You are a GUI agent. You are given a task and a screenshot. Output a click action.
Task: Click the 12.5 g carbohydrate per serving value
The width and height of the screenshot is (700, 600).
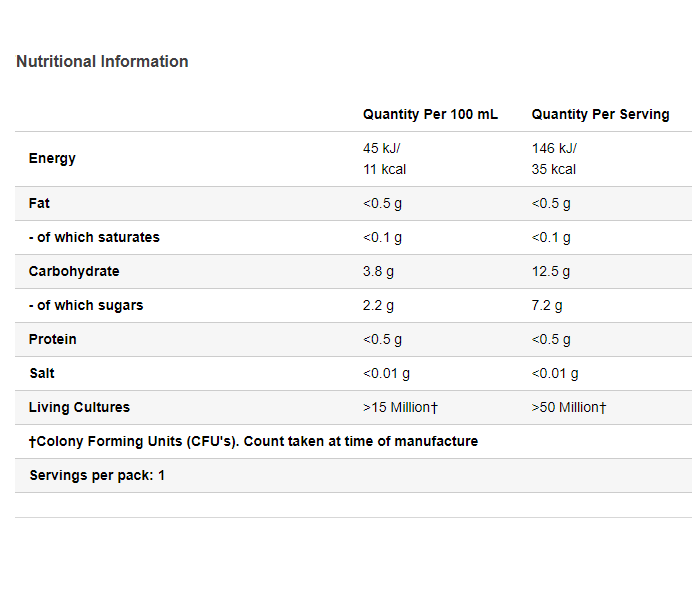(x=550, y=271)
